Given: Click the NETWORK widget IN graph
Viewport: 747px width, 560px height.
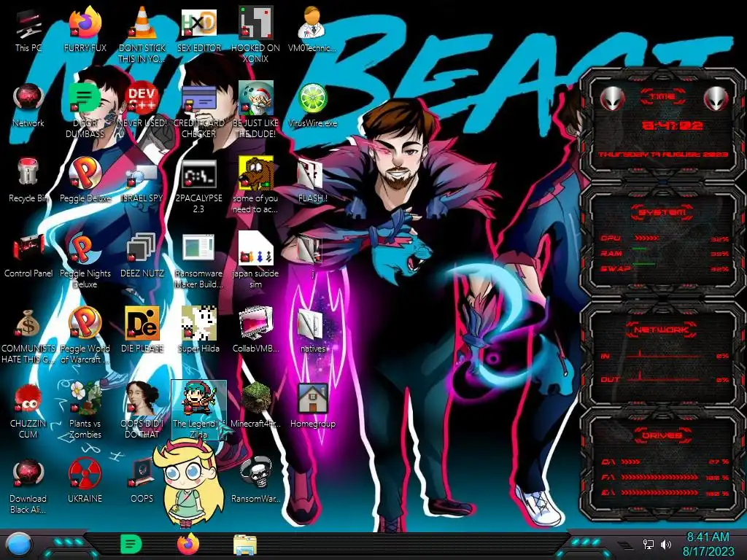Looking at the screenshot, I should click(662, 356).
